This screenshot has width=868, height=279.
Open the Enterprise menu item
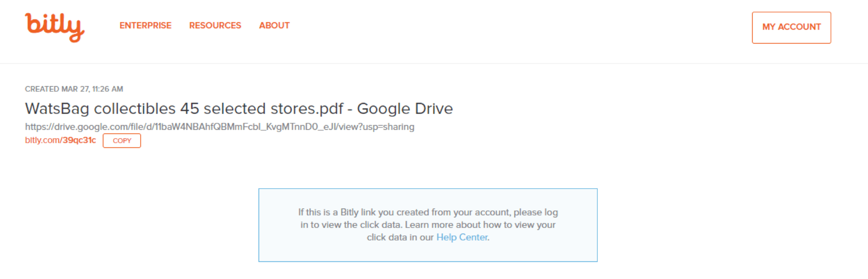tap(145, 25)
